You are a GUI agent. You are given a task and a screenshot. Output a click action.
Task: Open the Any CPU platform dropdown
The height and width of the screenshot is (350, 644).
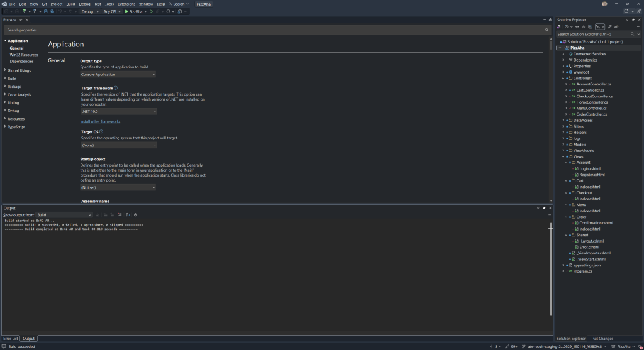pyautogui.click(x=112, y=11)
